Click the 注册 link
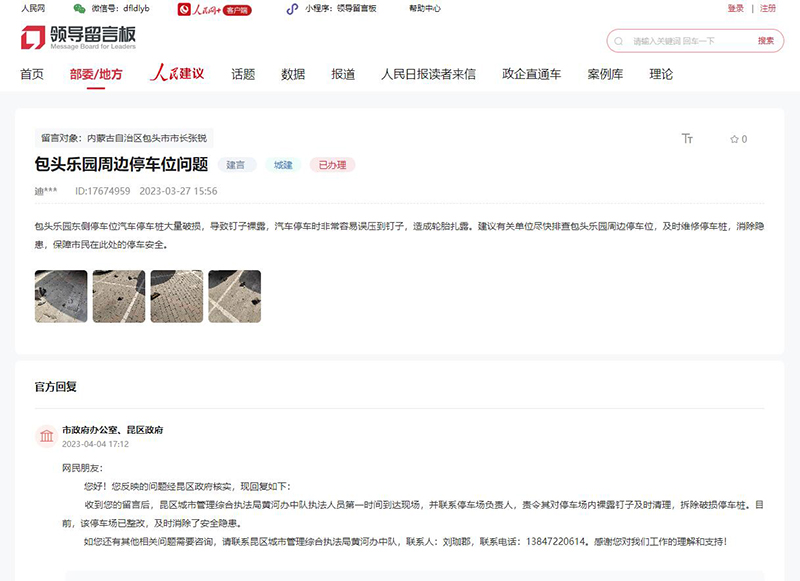This screenshot has height=581, width=800. click(x=766, y=9)
